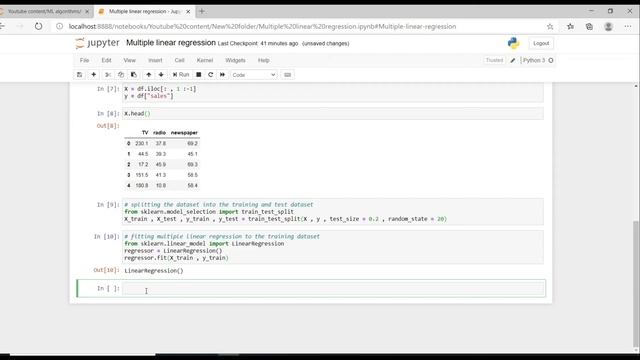This screenshot has height=360, width=640.
Task: Switch to the Youtube content/ML algorithms tab
Action: [44, 11]
